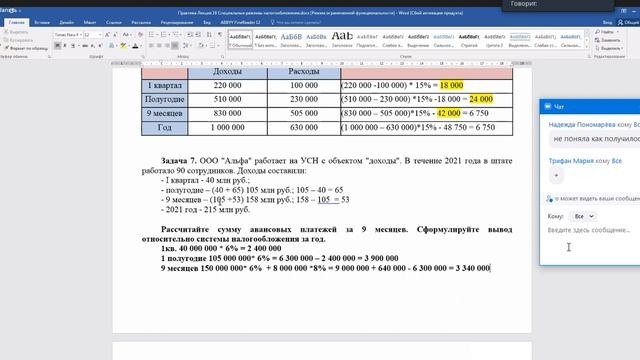Click the Borders icon in Paragraph group
Screen dimensions: 640x360
pos(212,46)
